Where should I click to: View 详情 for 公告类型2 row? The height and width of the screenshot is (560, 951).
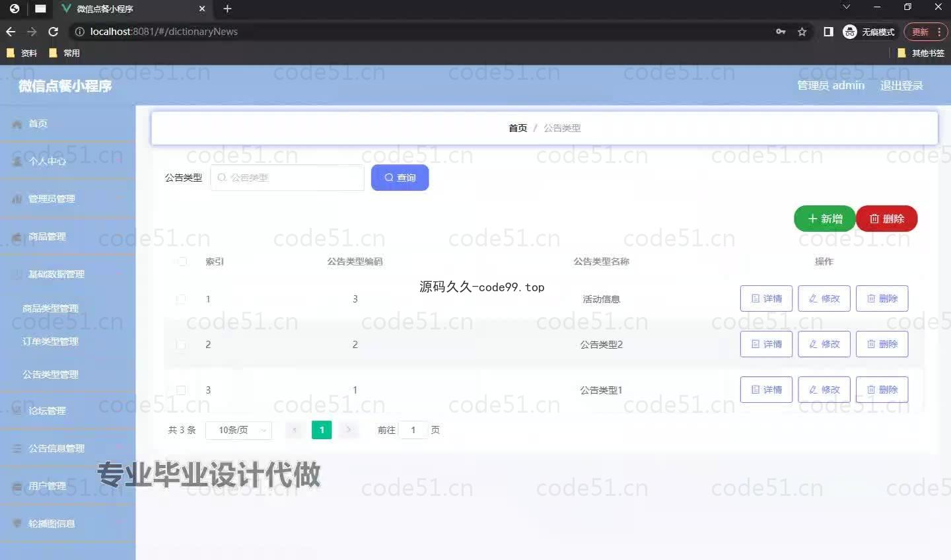(766, 344)
